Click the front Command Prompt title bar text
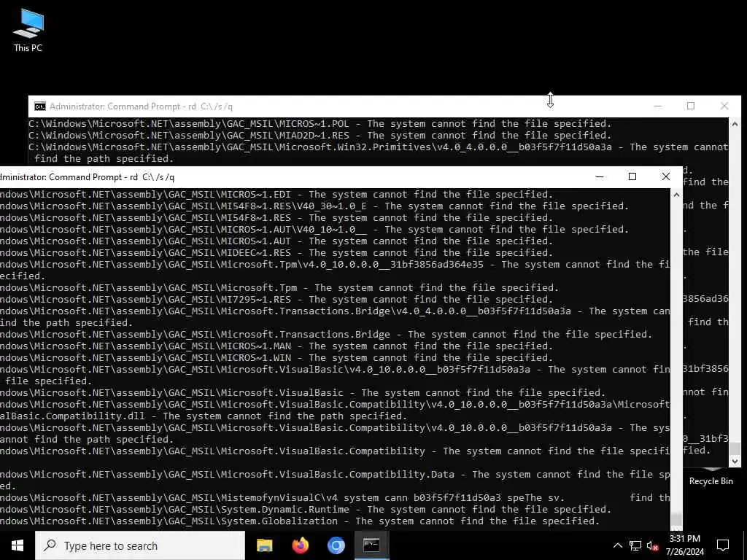Screen dimensions: 747x560 coord(88,177)
